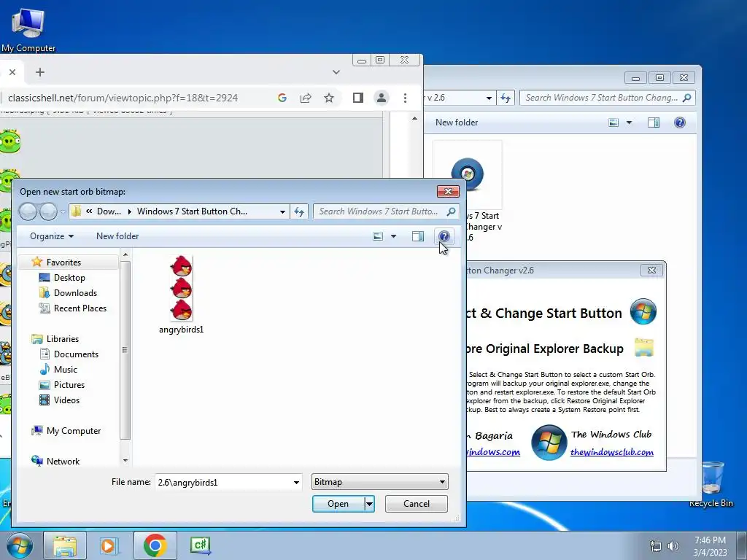Open Chrome from the taskbar
This screenshot has width=747, height=560.
[155, 545]
